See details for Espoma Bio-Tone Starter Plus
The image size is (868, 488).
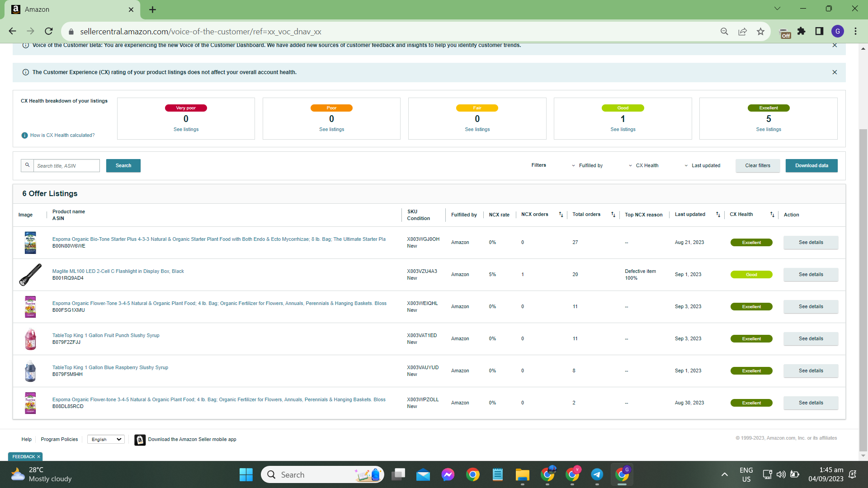[x=811, y=243]
